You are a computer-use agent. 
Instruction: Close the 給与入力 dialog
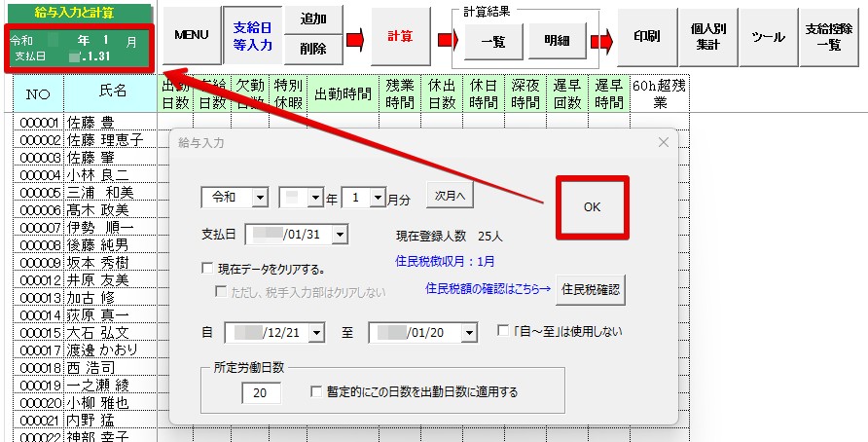[x=664, y=142]
